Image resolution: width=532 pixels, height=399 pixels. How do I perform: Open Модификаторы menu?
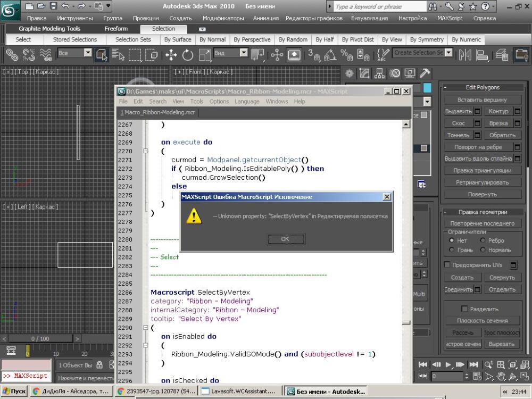pyautogui.click(x=223, y=18)
